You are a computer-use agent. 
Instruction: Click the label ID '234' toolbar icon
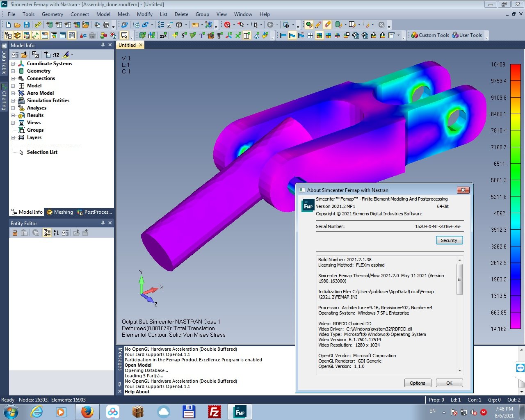[163, 36]
